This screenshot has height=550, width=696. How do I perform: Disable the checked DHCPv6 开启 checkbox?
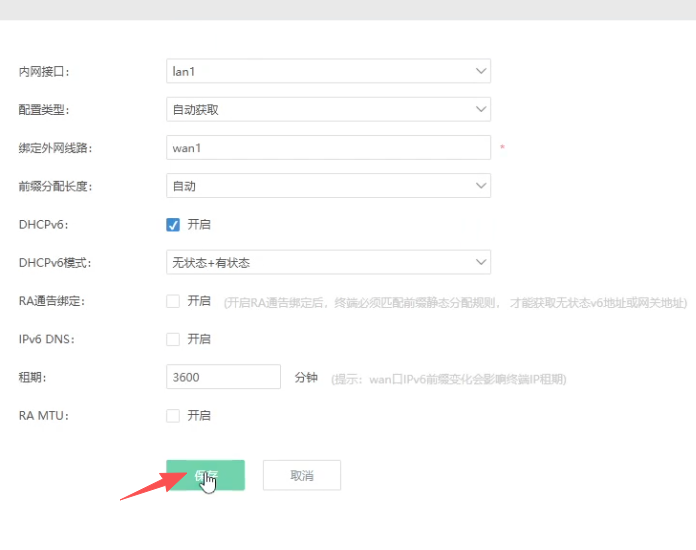[173, 224]
